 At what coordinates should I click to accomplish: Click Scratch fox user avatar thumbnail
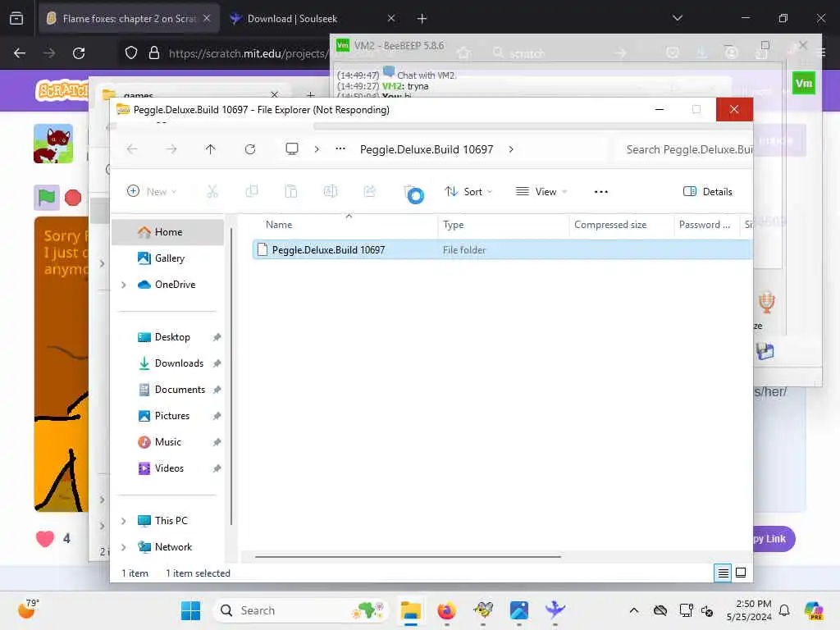click(53, 144)
